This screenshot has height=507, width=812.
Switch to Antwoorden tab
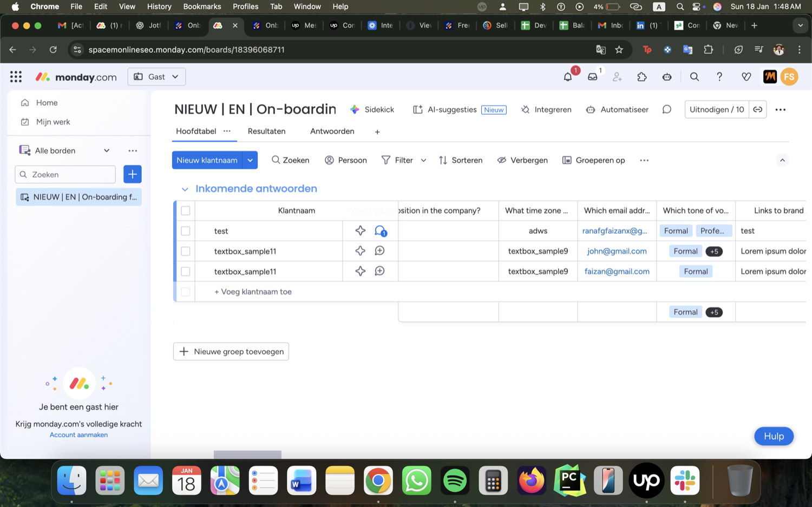[x=332, y=131]
